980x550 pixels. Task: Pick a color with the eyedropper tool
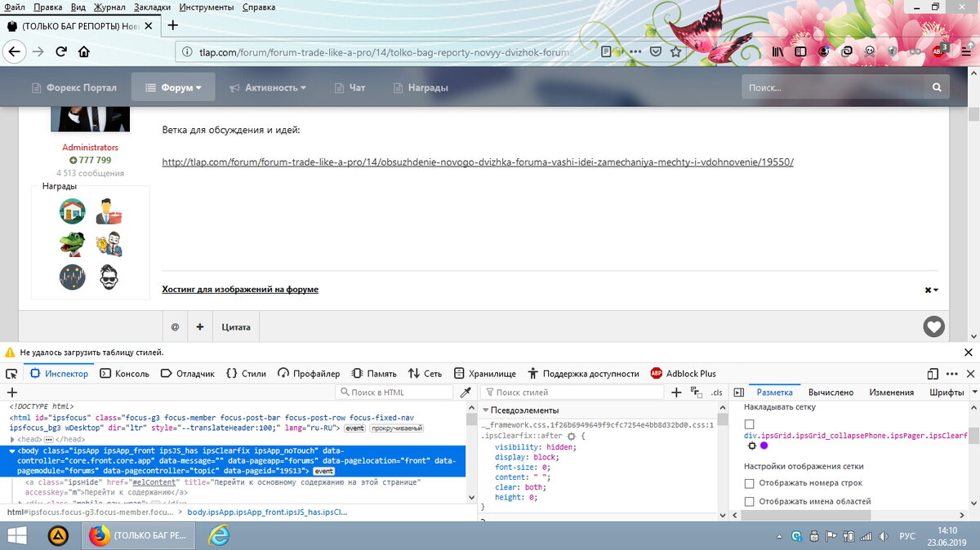point(465,393)
